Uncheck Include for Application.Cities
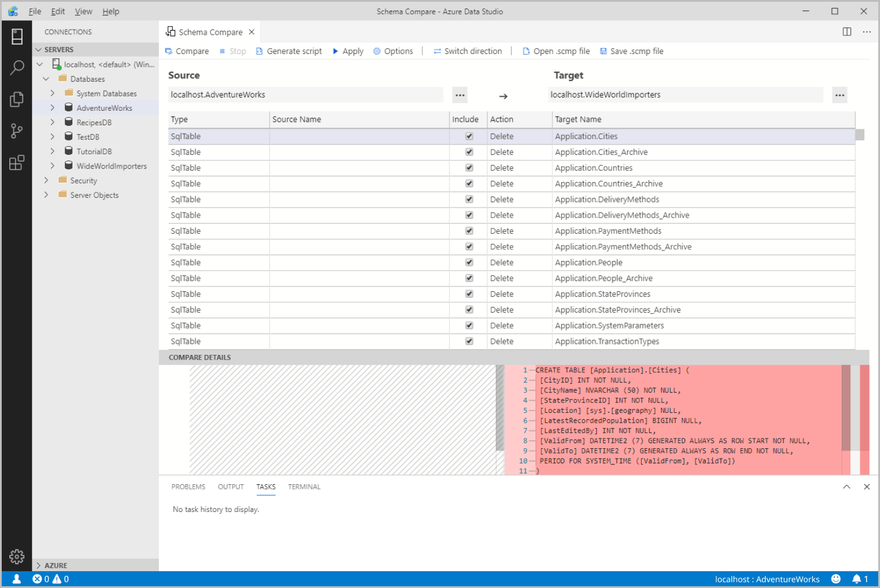Image resolution: width=880 pixels, height=588 pixels. point(469,136)
